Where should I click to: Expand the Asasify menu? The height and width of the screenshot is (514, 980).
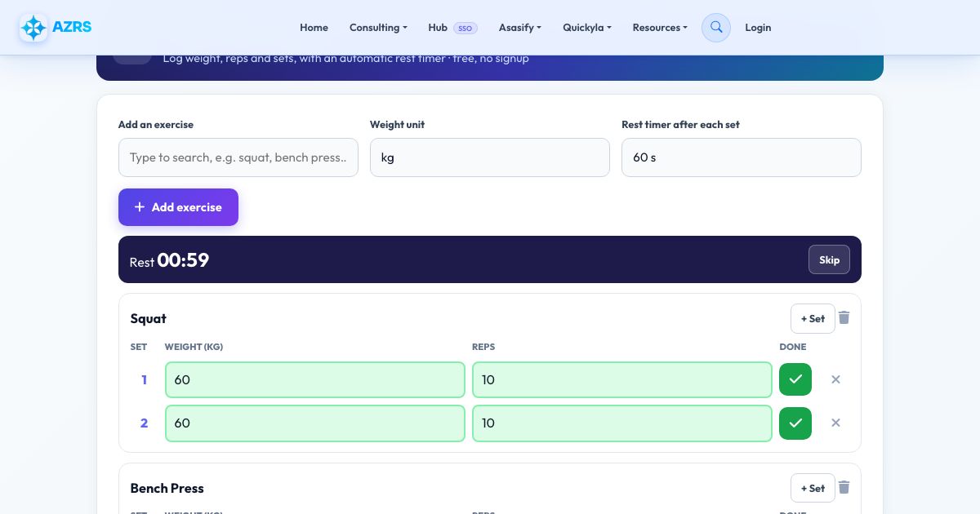point(520,28)
